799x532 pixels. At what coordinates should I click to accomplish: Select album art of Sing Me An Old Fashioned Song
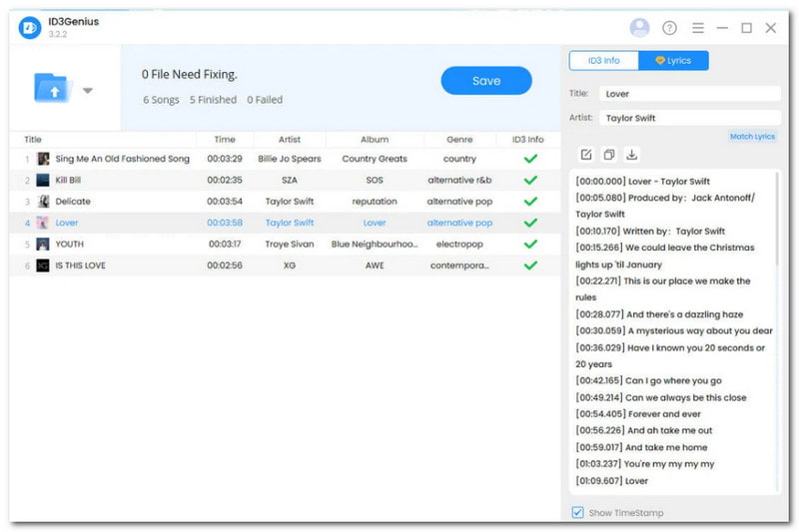point(43,159)
